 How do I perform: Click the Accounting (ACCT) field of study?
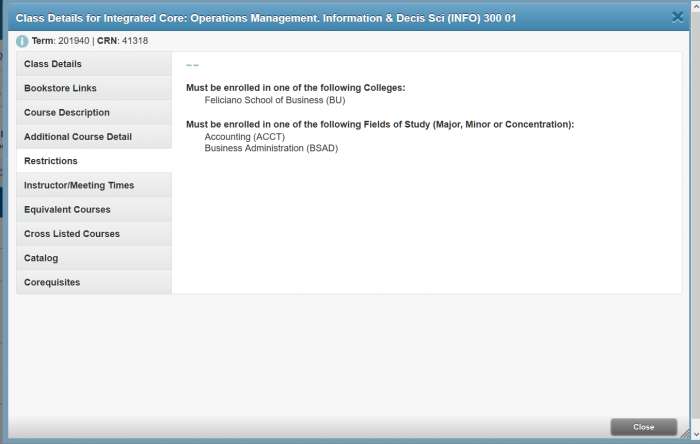pos(245,136)
